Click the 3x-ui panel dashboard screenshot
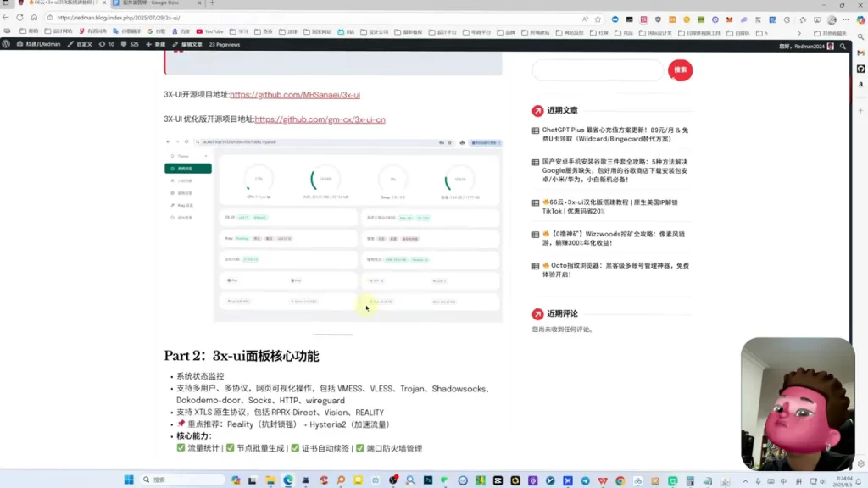Viewport: 868px width, 488px height. (333, 230)
